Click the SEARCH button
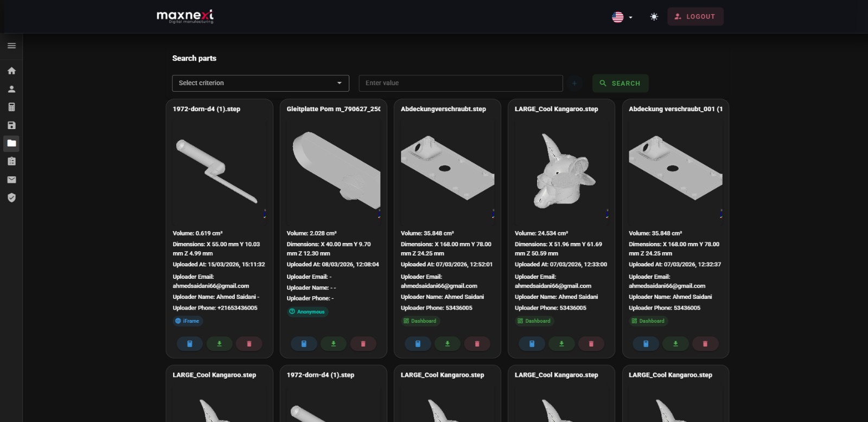 point(620,83)
